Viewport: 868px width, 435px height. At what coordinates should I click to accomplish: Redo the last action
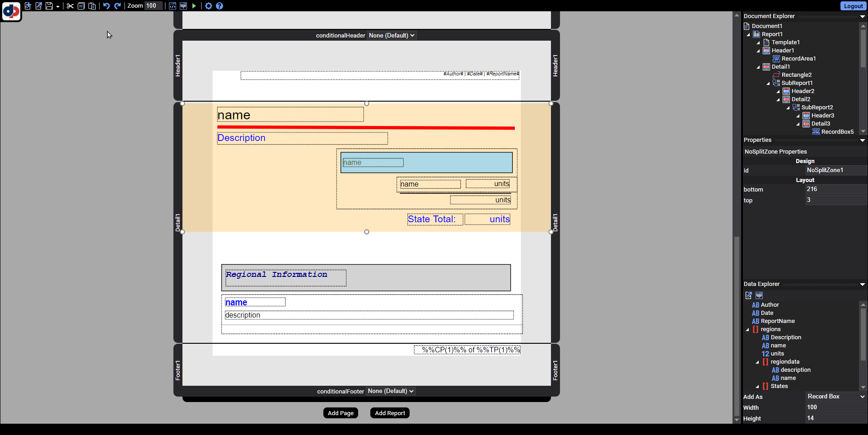click(117, 6)
